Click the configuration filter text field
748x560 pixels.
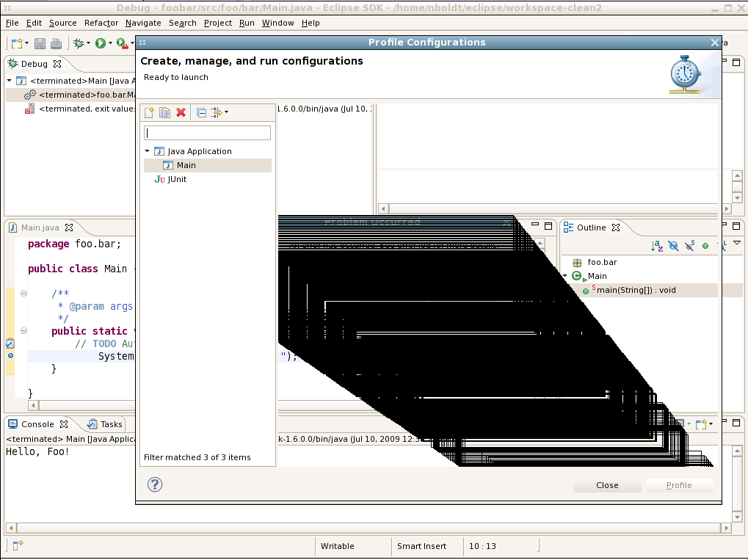pyautogui.click(x=208, y=133)
